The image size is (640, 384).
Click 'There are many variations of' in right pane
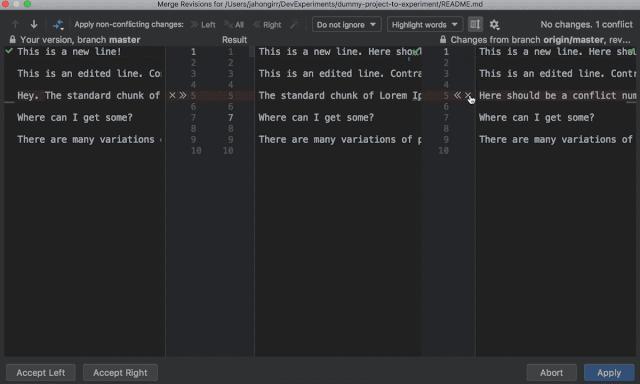point(556,140)
